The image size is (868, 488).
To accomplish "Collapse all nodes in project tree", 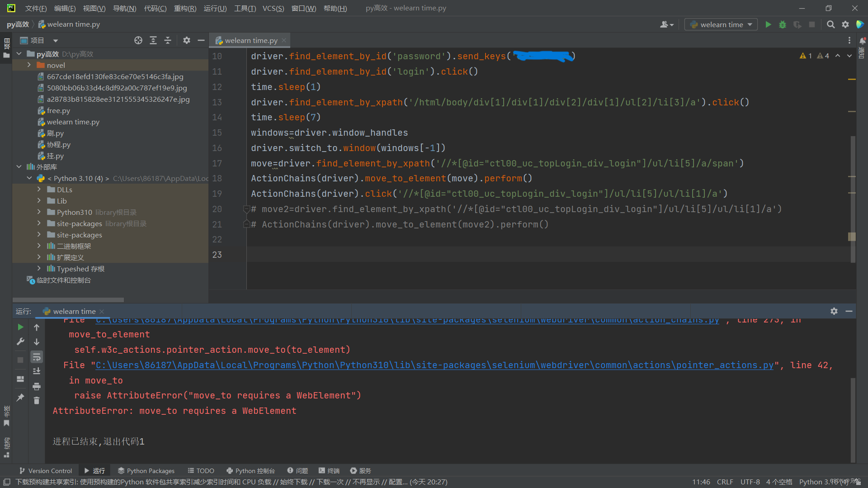I will (168, 40).
